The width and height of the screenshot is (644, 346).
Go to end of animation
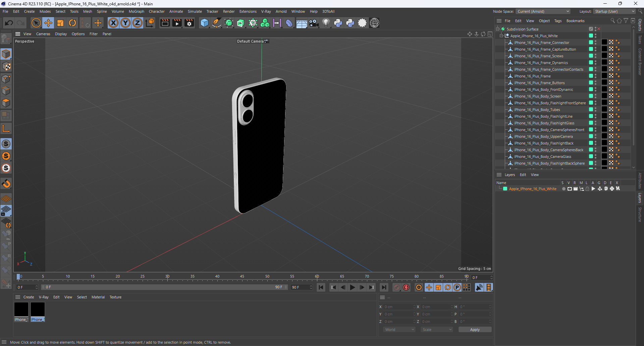pyautogui.click(x=384, y=287)
